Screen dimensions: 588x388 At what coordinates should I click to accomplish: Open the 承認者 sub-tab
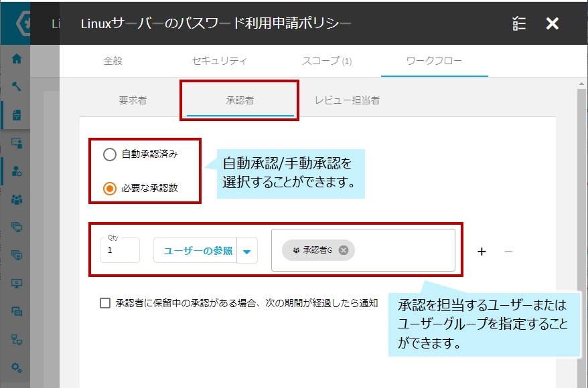click(240, 100)
